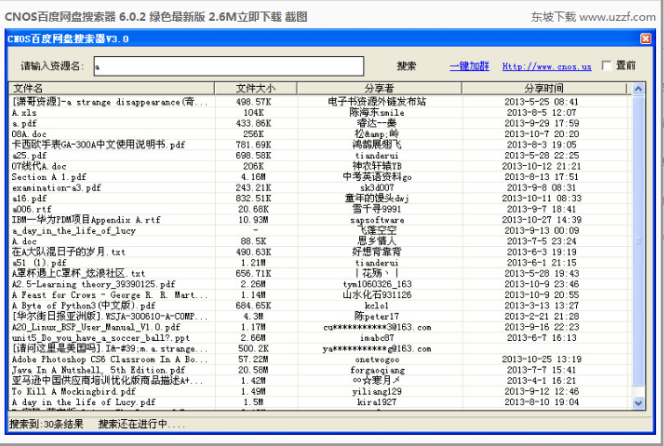Viewport: 664px width, 446px height.
Task: Click share time 2013-10-25 13:19
Action: (542, 359)
